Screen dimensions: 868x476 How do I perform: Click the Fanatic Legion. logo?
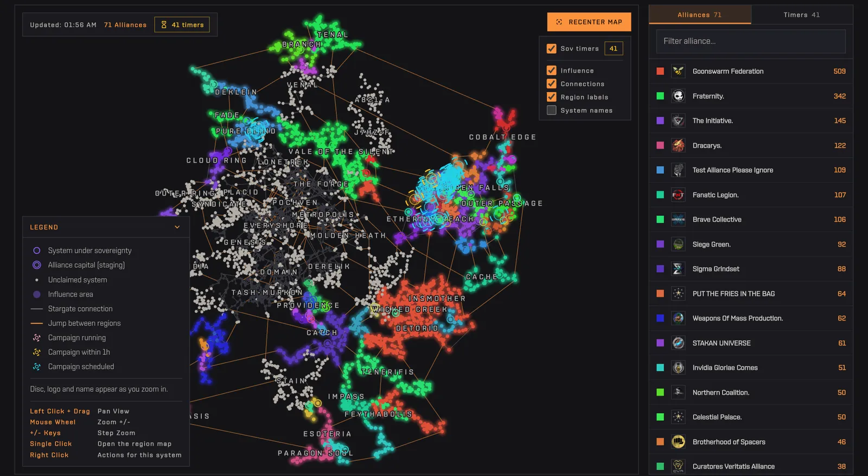(x=678, y=195)
